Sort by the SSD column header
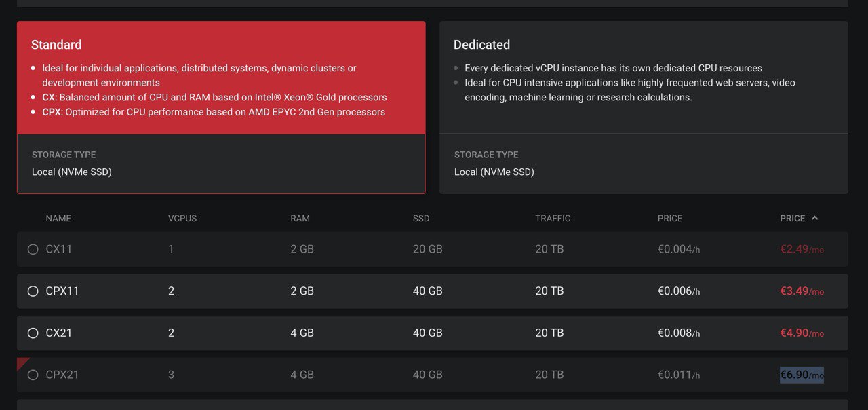The width and height of the screenshot is (868, 410). point(421,219)
